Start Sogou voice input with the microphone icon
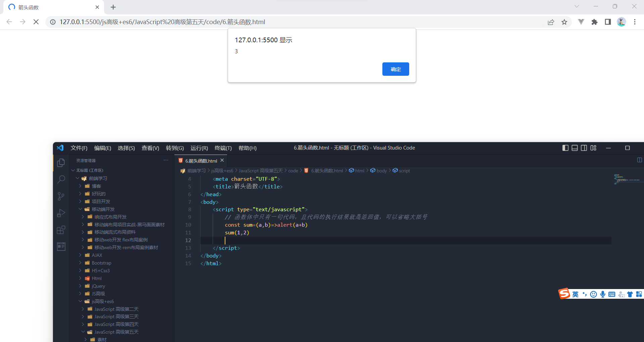The width and height of the screenshot is (644, 342). click(603, 294)
